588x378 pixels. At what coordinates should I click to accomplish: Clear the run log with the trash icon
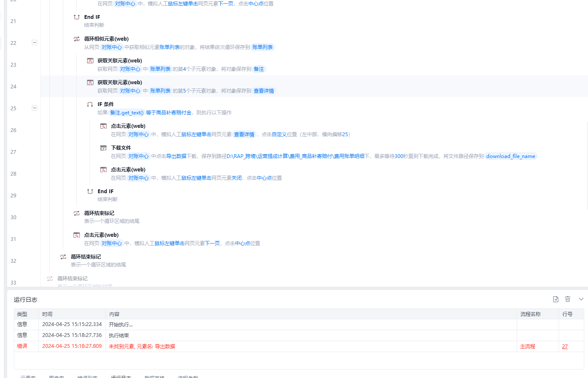pos(568,299)
